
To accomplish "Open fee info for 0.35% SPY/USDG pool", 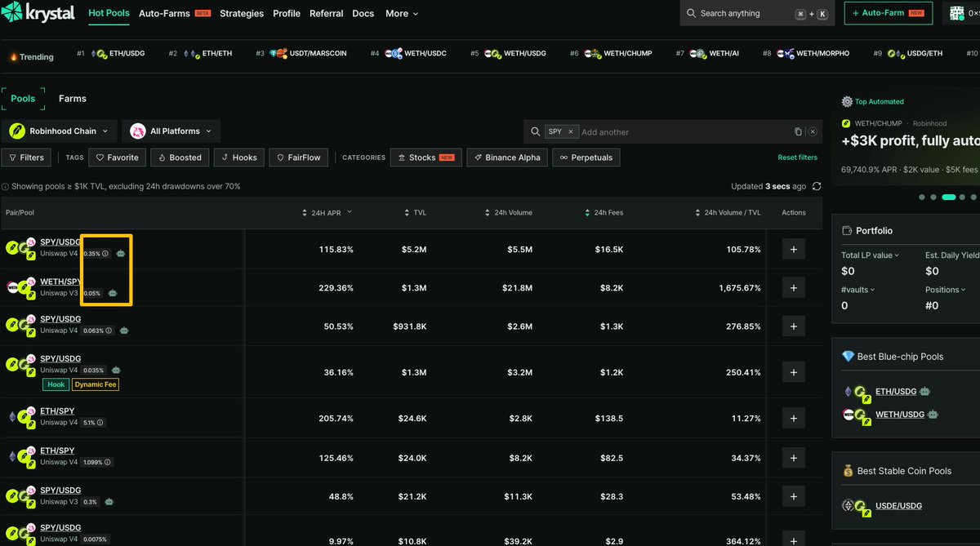I will click(105, 253).
